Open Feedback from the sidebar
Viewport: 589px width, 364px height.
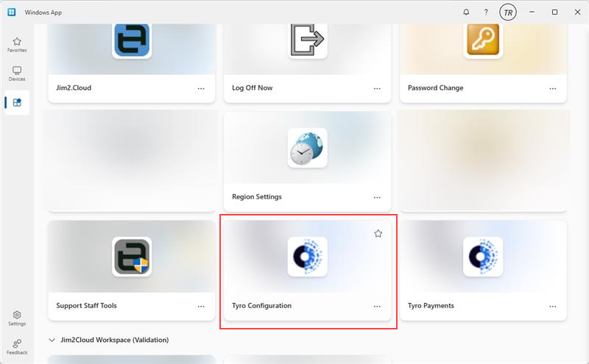click(x=17, y=347)
